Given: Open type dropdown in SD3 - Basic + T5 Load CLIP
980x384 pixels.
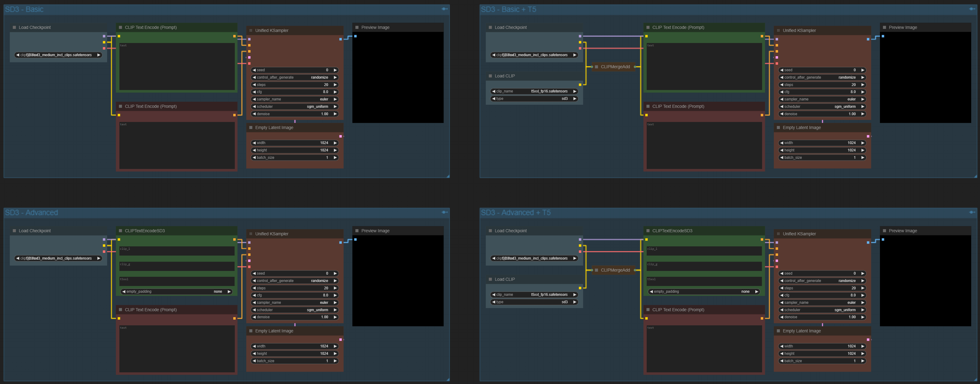Looking at the screenshot, I should coord(535,99).
